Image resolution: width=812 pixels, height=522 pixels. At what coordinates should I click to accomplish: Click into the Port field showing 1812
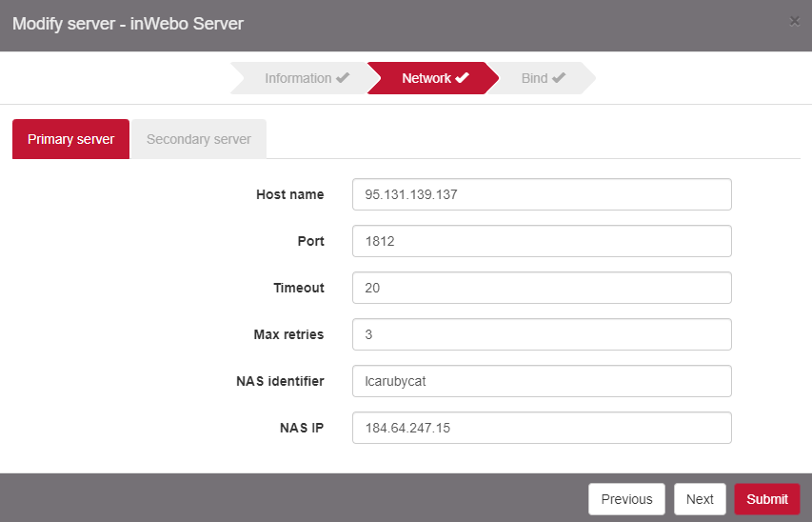click(x=541, y=241)
